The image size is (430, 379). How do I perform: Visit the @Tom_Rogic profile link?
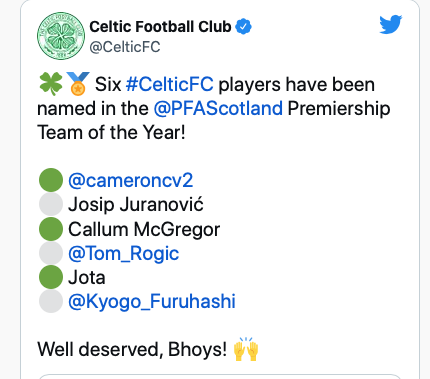click(x=124, y=253)
